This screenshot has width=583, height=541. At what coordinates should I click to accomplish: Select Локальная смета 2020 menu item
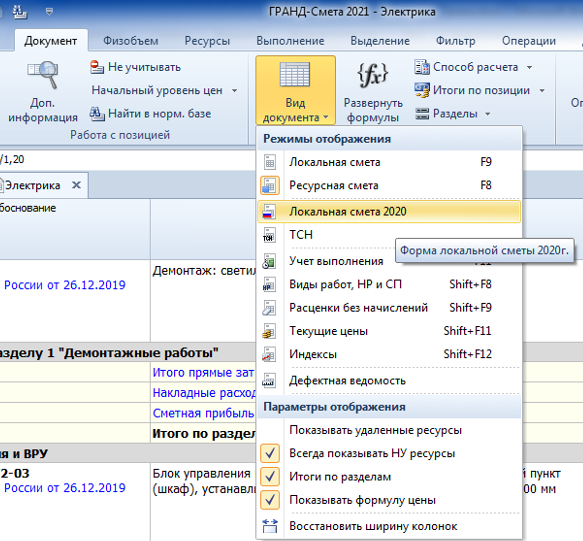(x=389, y=212)
